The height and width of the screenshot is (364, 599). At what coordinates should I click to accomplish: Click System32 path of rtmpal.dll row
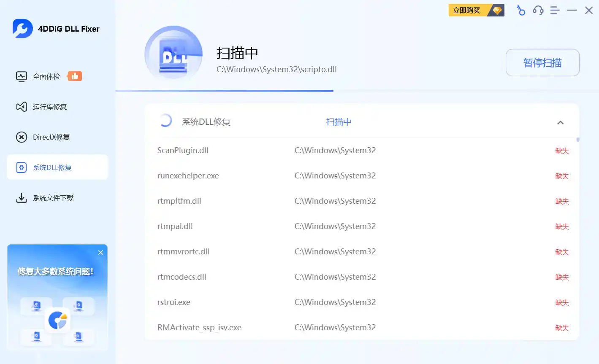pos(335,226)
